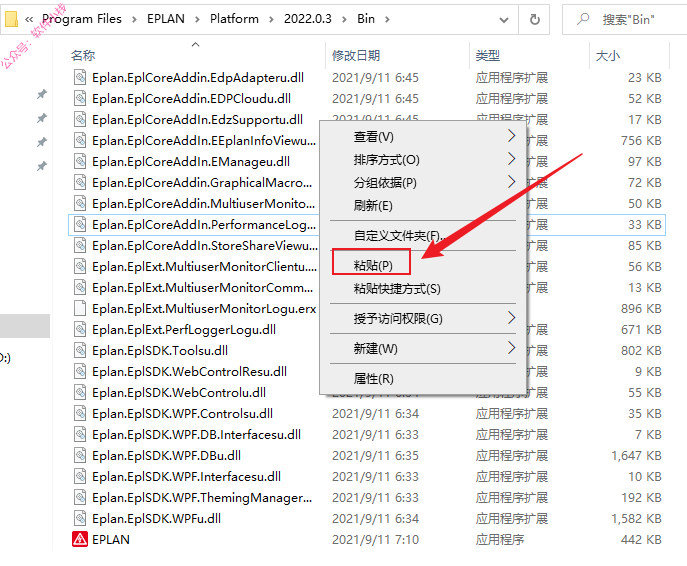Open the 查看(V) submenu
The width and height of the screenshot is (687, 566).
[x=423, y=137]
